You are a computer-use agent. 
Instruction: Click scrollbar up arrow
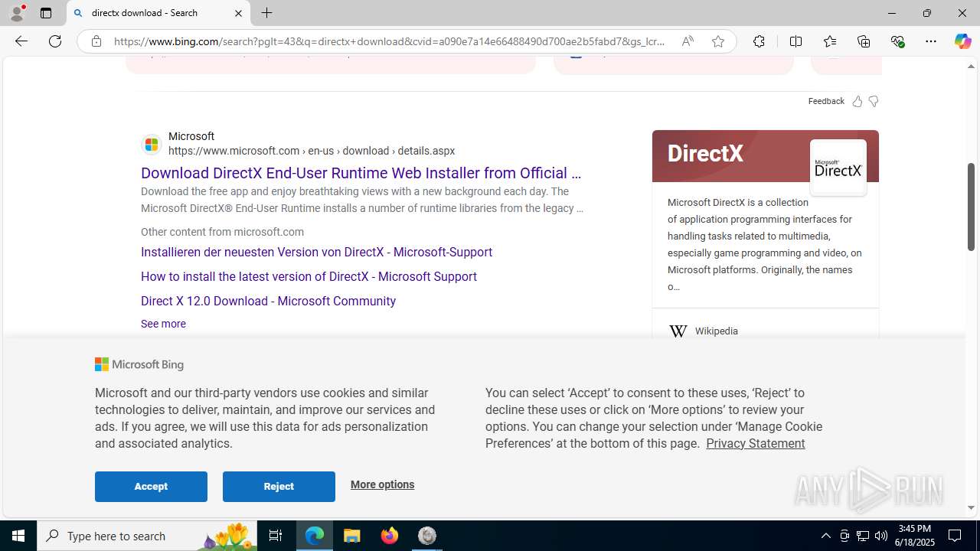(x=971, y=67)
